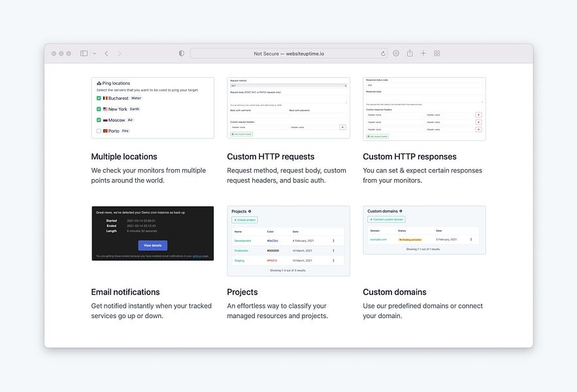Uncheck the Moscow ping location

[99, 119]
